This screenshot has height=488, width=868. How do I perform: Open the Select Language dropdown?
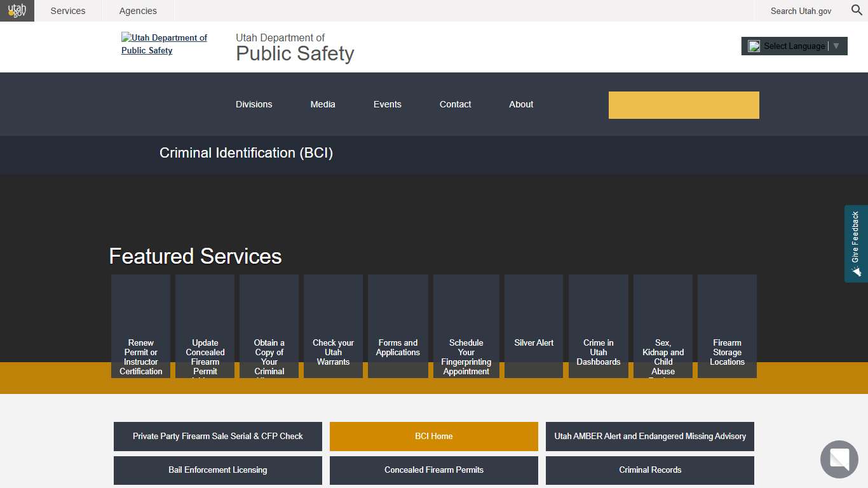click(794, 46)
